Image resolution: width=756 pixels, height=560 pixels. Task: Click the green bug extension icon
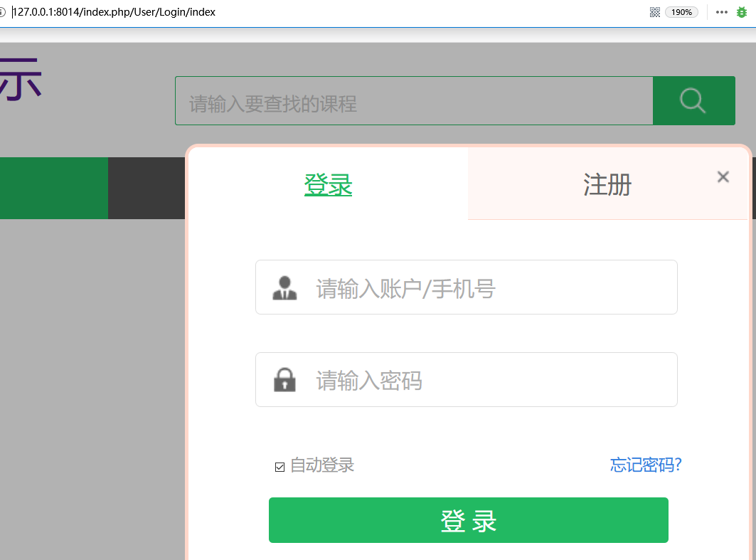742,12
